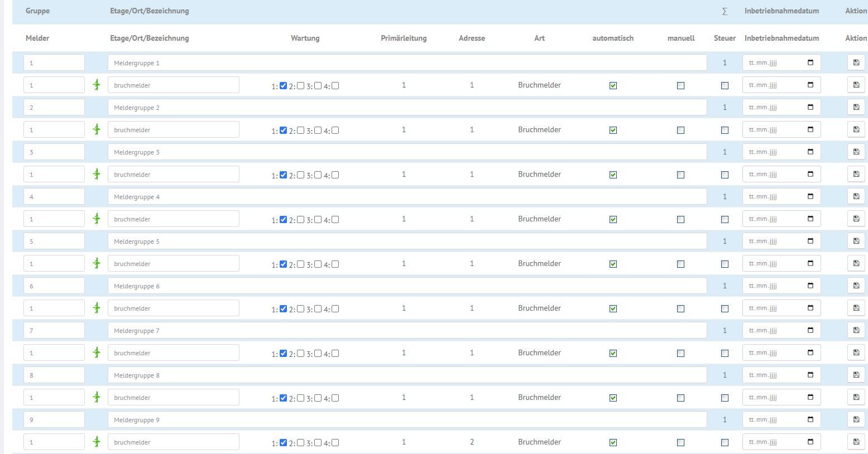Save the Meldergruppe 9 row
Image resolution: width=868 pixels, height=454 pixels.
[856, 419]
